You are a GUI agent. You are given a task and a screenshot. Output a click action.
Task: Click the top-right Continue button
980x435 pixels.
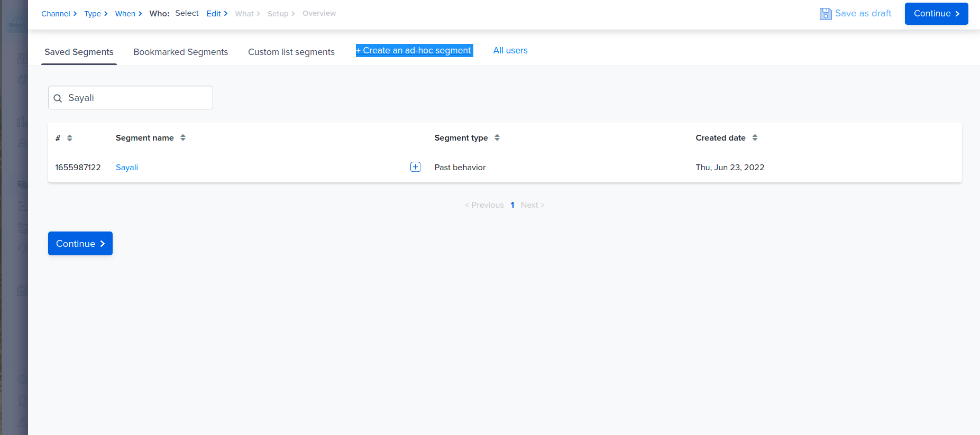coord(936,14)
